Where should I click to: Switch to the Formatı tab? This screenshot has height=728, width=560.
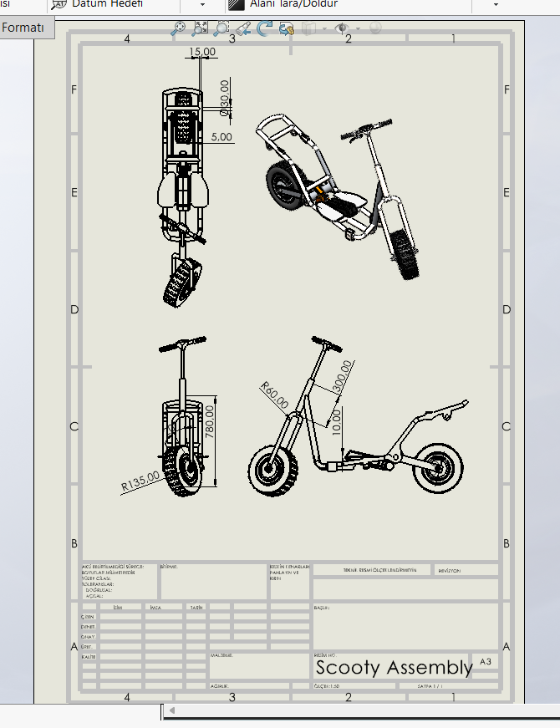pyautogui.click(x=23, y=28)
